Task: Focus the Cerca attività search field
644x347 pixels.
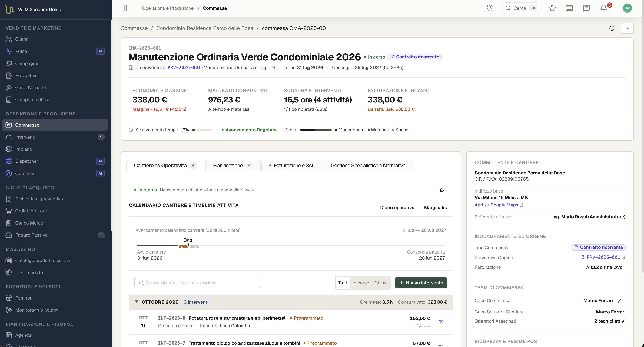Action: coord(198,283)
